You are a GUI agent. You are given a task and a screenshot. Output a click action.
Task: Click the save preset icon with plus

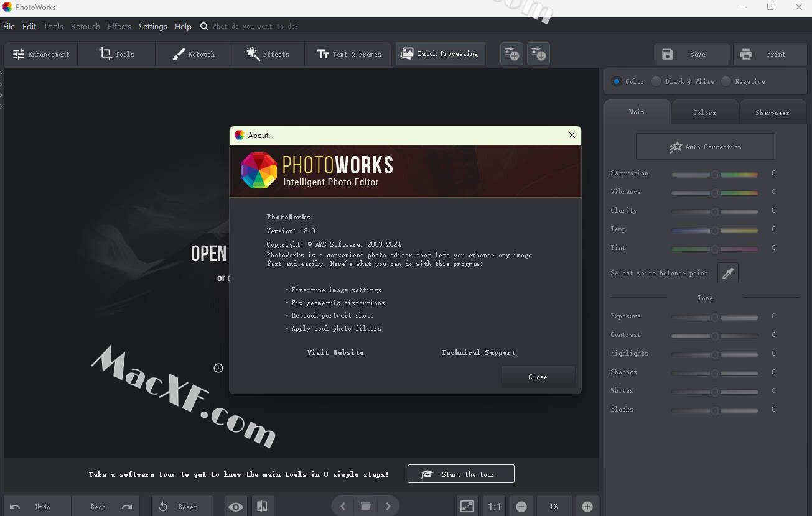point(511,54)
